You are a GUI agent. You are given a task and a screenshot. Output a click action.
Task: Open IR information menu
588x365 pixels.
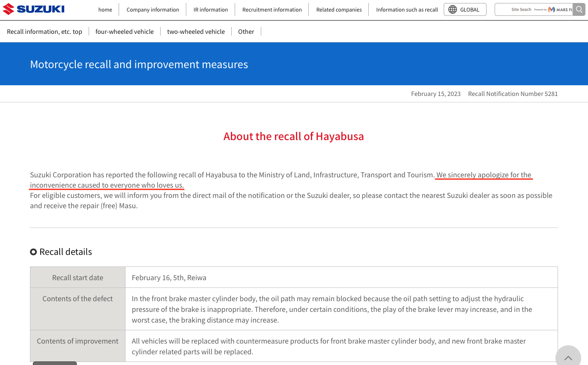point(211,9)
